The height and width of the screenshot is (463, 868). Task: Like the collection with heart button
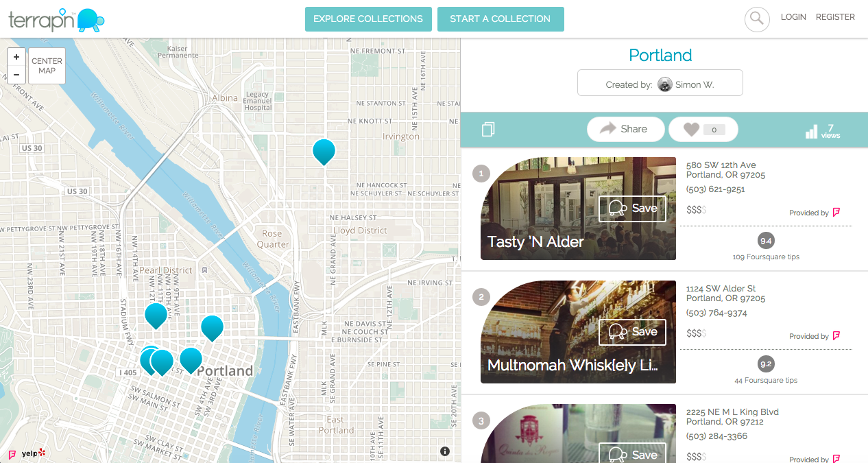click(x=703, y=129)
